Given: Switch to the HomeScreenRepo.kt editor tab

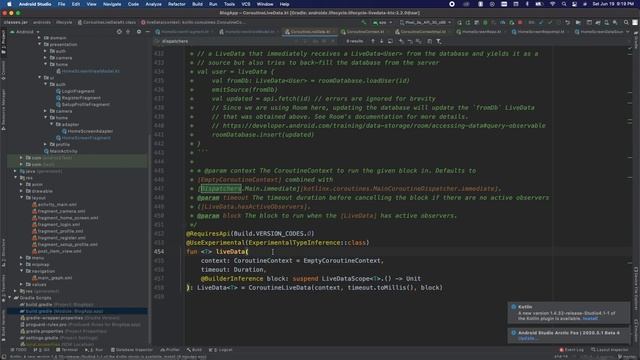Looking at the screenshot, I should point(481,31).
